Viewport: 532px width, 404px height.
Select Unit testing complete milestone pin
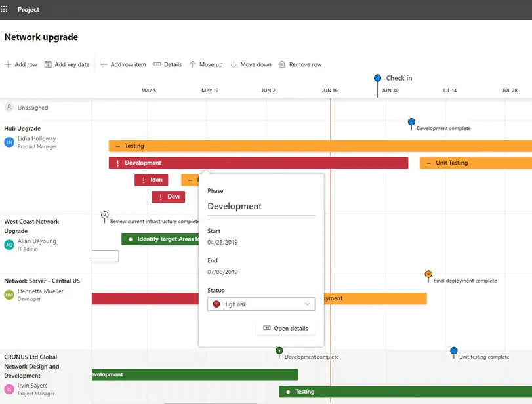tap(454, 350)
